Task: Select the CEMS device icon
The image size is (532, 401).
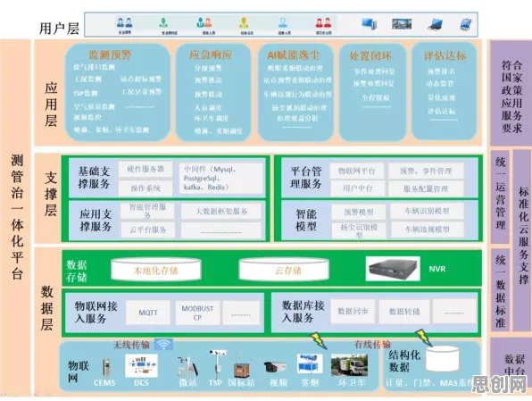Action: (x=106, y=367)
